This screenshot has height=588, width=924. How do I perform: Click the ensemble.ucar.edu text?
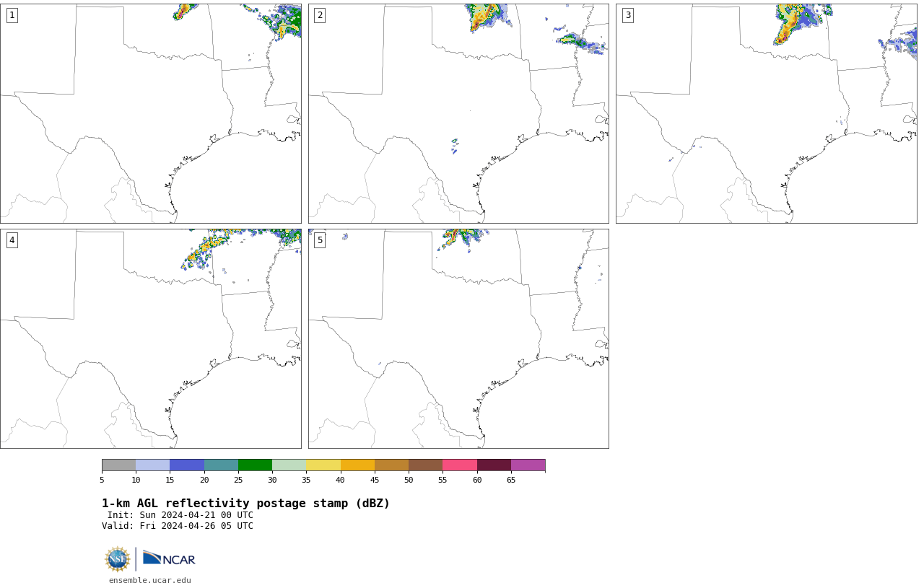tap(150, 580)
